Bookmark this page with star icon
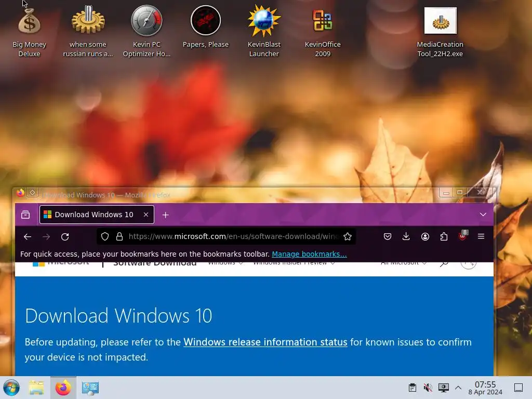 [348, 236]
